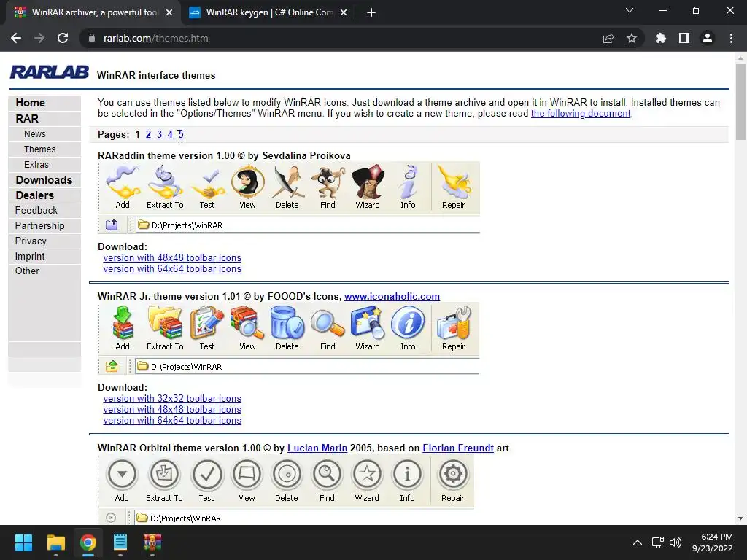Viewport: 747px width, 560px height.
Task: Click the WinRAR Jr. Find magnifying glass icon
Action: (x=328, y=323)
